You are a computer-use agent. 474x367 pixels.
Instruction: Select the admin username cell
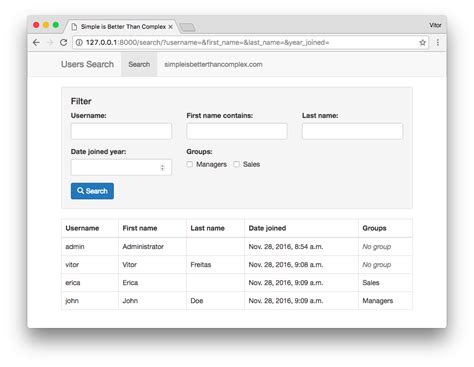[90, 247]
